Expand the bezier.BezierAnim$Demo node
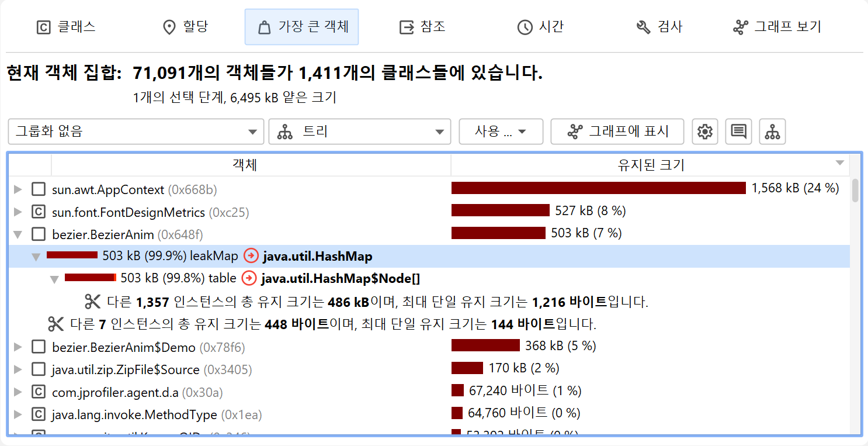 pos(18,347)
